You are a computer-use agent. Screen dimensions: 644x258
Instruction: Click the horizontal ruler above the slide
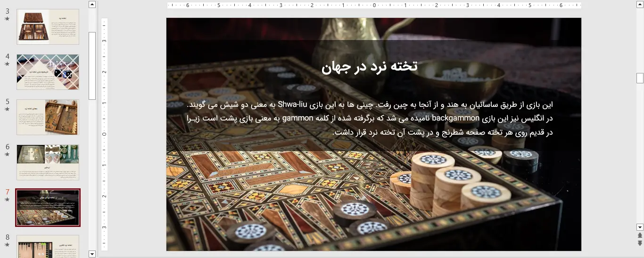(x=374, y=5)
